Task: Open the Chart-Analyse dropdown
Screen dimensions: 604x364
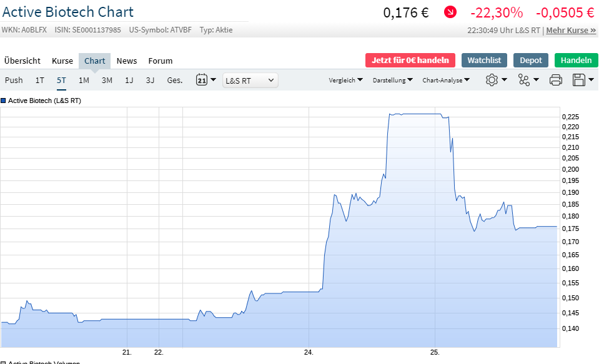Action: point(445,80)
